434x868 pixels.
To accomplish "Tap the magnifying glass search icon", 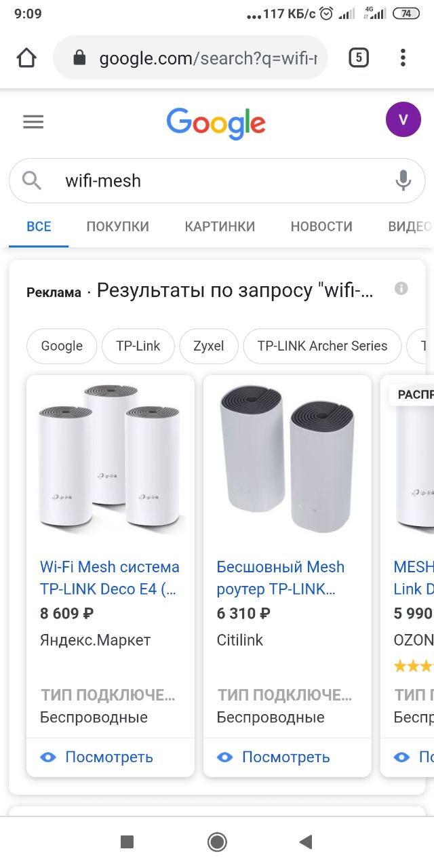I will tap(32, 180).
